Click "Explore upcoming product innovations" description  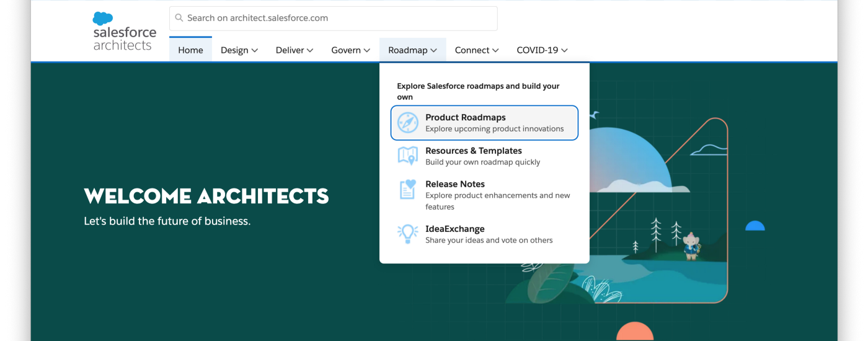(495, 129)
